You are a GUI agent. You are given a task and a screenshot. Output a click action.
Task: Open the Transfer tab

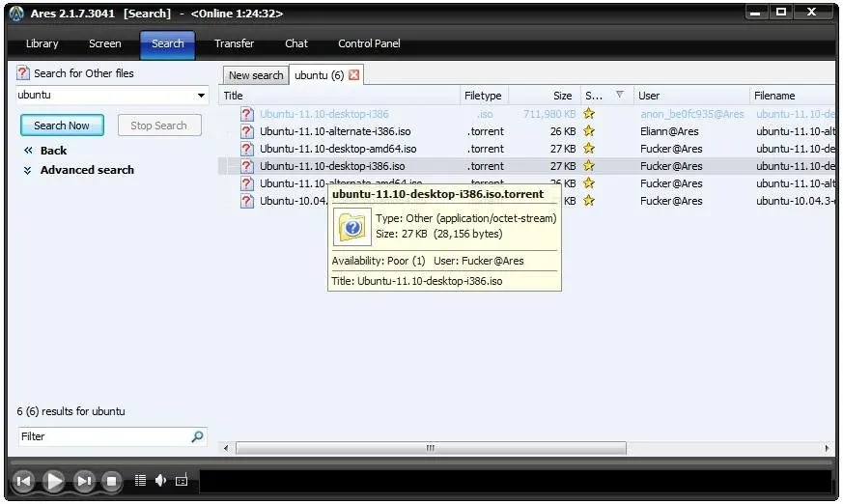pyautogui.click(x=234, y=43)
